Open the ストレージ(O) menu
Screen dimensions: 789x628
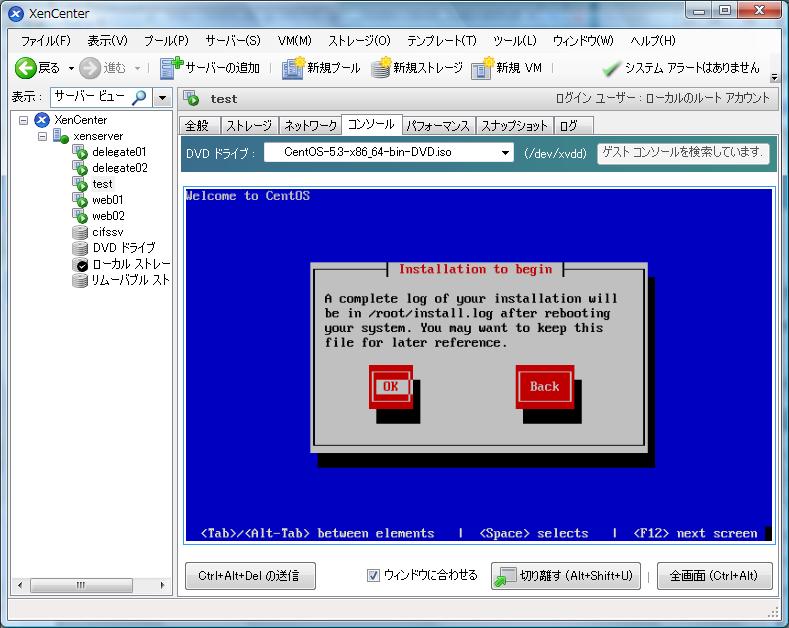coord(359,41)
